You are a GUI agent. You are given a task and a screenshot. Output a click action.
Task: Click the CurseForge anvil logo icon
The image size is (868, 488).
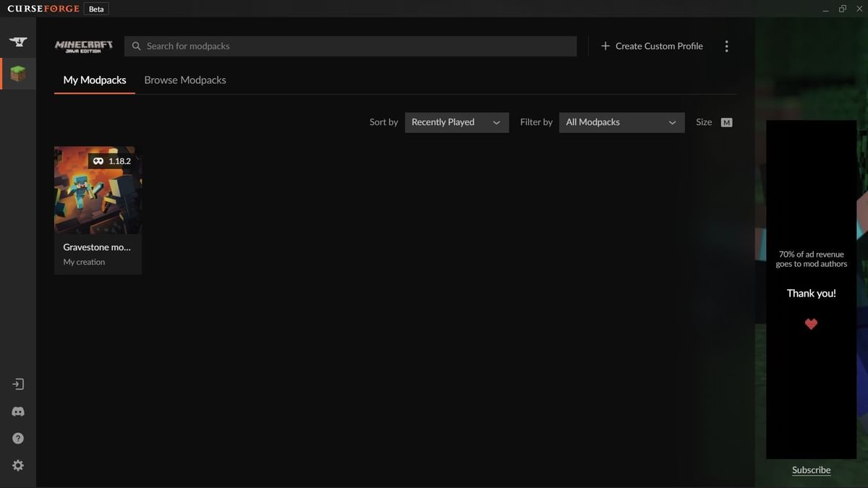tap(17, 41)
